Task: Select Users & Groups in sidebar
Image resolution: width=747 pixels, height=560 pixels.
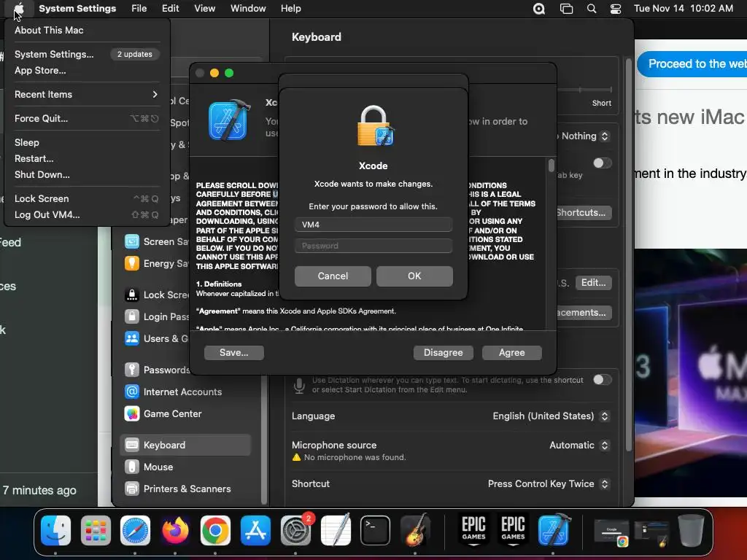Action: click(156, 338)
